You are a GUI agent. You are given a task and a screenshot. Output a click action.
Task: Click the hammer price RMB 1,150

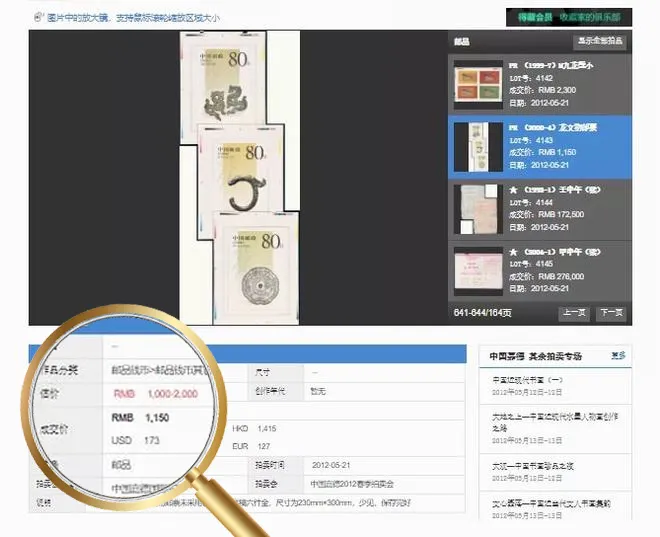[140, 418]
